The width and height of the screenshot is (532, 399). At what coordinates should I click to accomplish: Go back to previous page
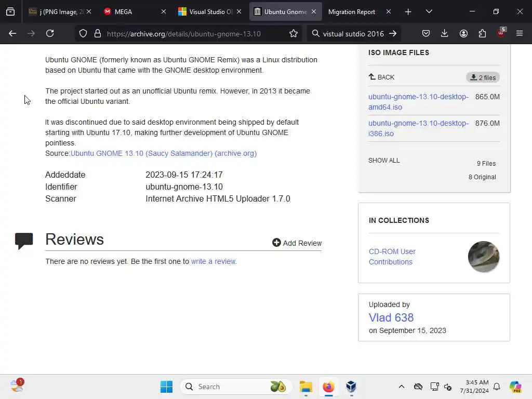tap(12, 33)
